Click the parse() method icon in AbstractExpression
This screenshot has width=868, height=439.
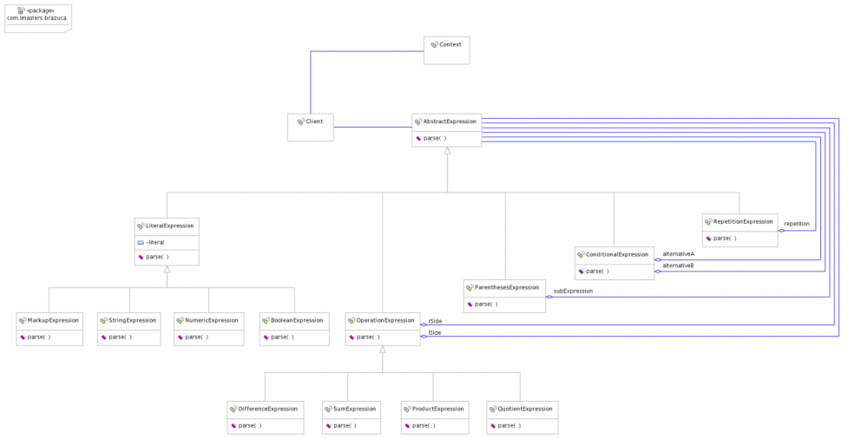coord(418,138)
